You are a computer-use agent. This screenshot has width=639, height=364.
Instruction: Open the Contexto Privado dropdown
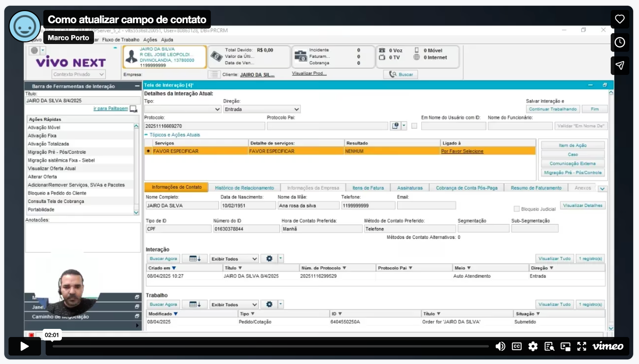click(101, 74)
